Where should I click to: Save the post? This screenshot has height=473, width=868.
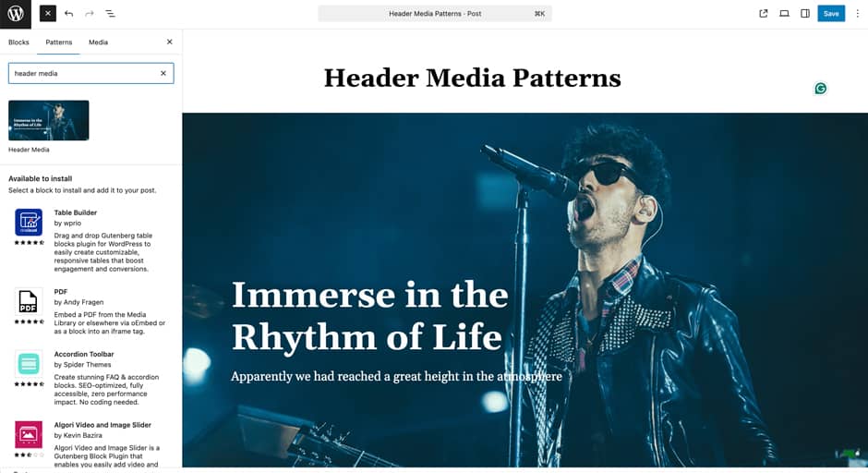coord(831,14)
